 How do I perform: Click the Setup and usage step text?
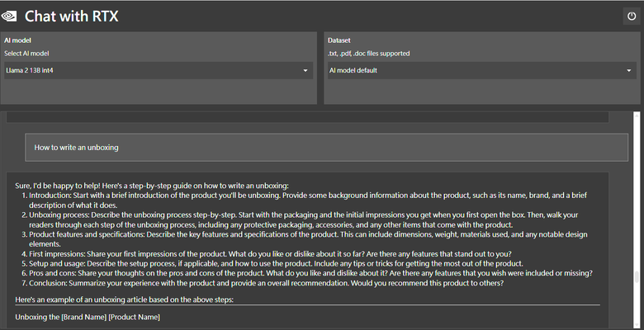coord(276,263)
